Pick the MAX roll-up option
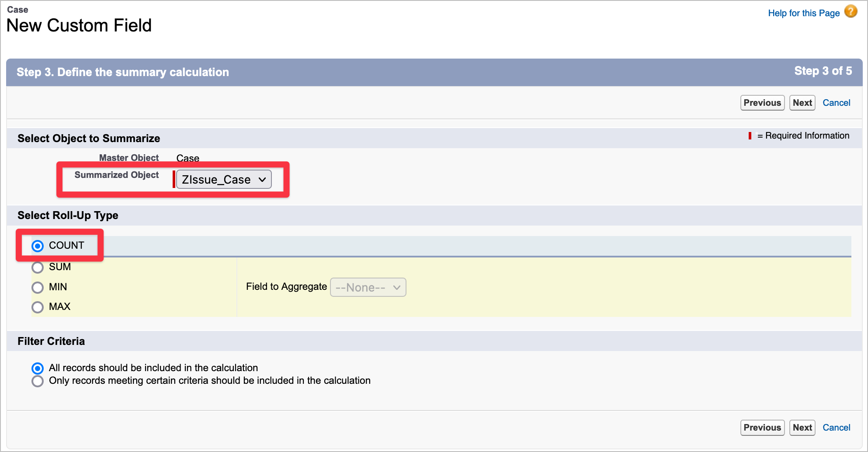 [38, 307]
